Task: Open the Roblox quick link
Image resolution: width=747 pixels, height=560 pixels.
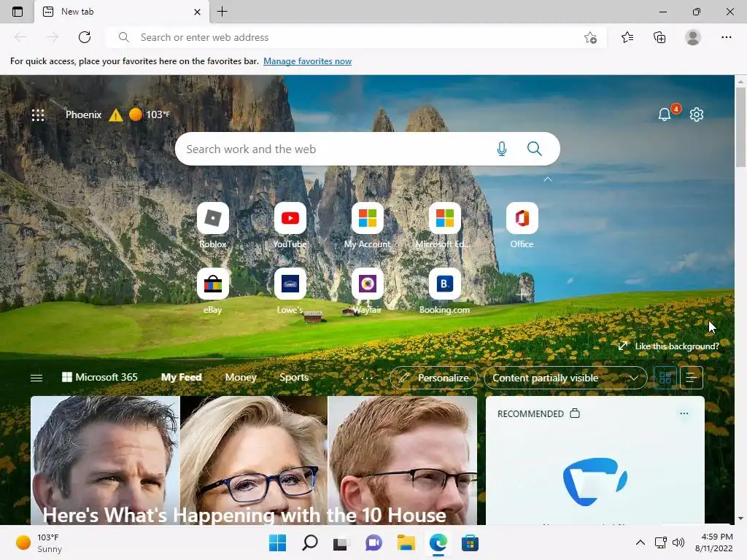Action: [213, 225]
